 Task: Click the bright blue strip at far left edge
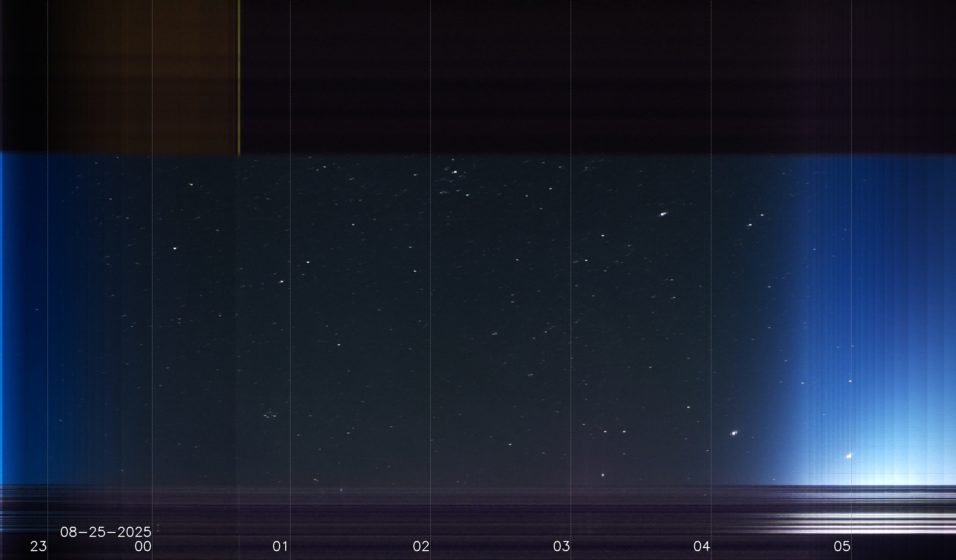pyautogui.click(x=1, y=318)
